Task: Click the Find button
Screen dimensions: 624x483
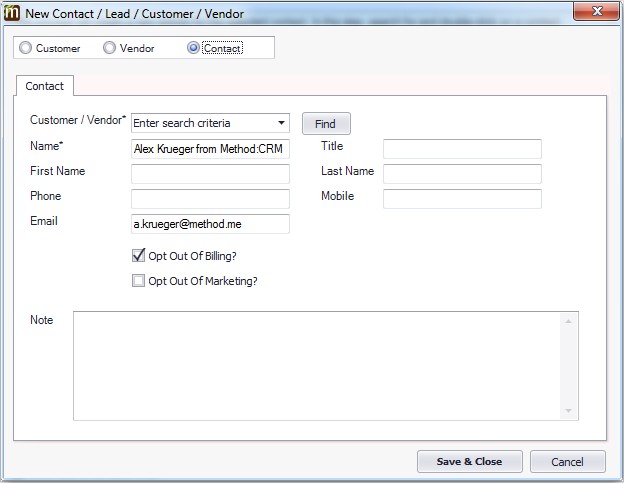Action: 326,124
